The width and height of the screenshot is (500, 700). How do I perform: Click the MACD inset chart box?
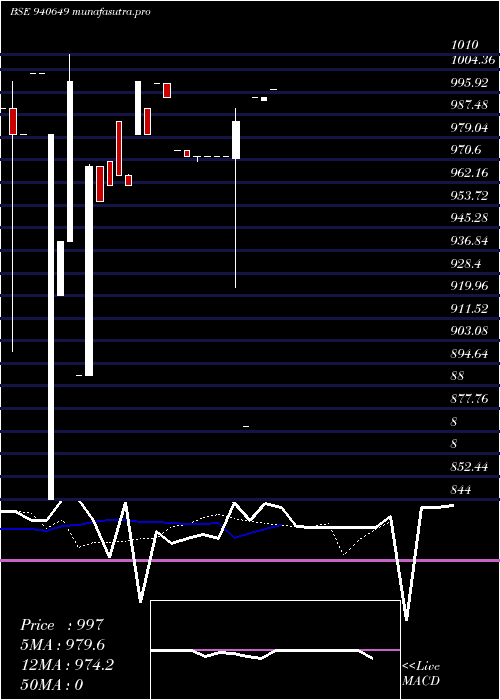pyautogui.click(x=275, y=650)
